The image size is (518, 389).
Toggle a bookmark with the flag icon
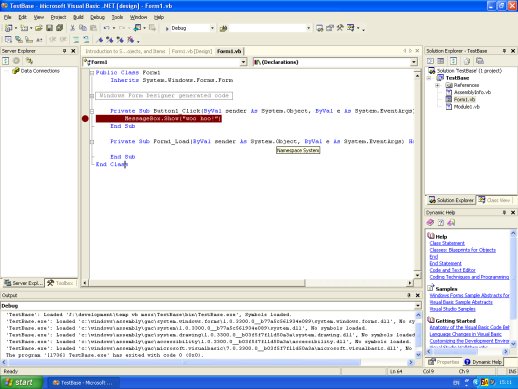[x=100, y=40]
